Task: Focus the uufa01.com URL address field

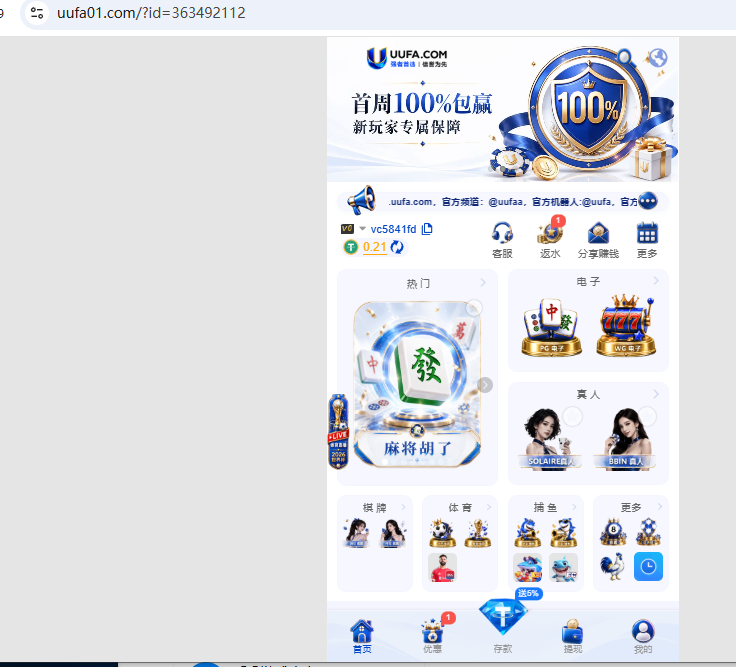Action: [151, 13]
